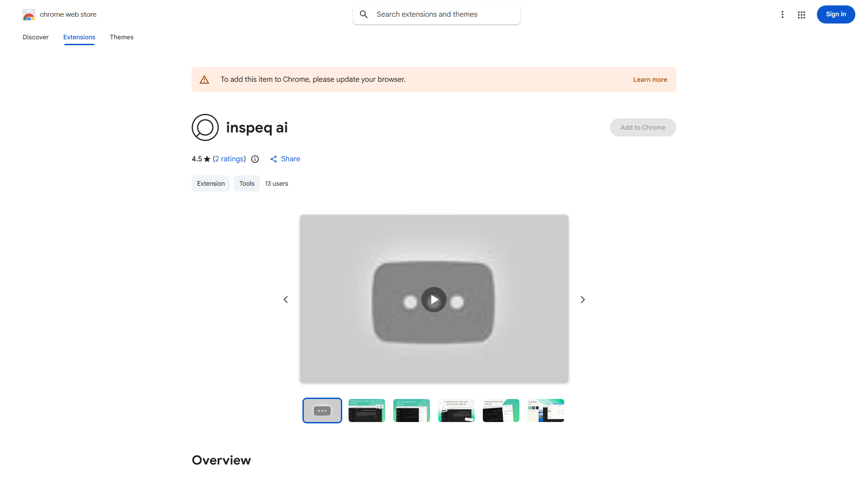The height and width of the screenshot is (488, 868).
Task: Switch to the Discover tab
Action: (x=35, y=37)
